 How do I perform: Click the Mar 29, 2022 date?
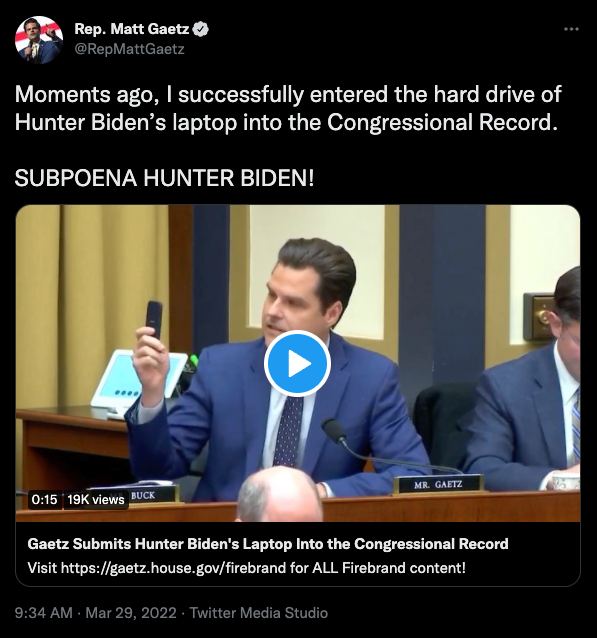coord(131,613)
